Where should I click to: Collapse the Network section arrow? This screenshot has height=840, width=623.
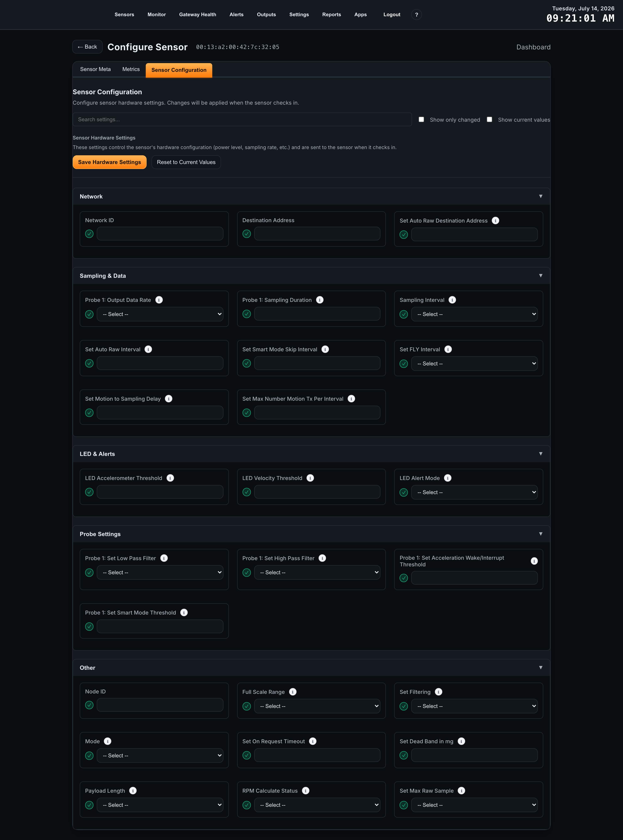click(541, 196)
